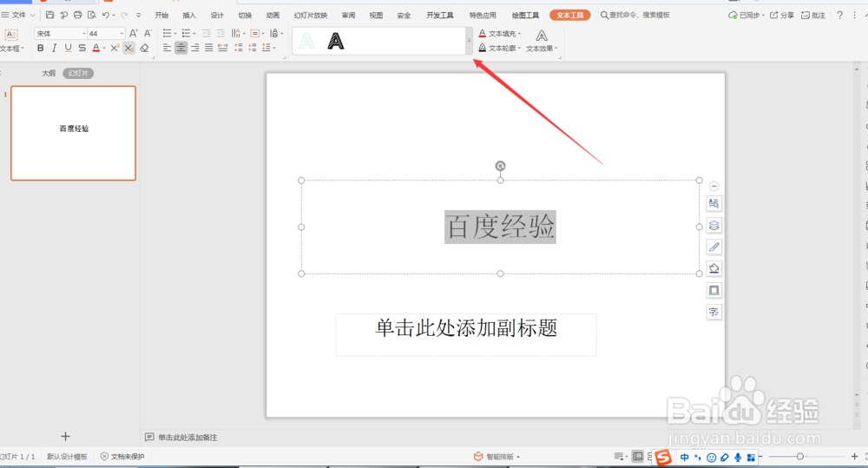Click the Redo arrow

124,15
